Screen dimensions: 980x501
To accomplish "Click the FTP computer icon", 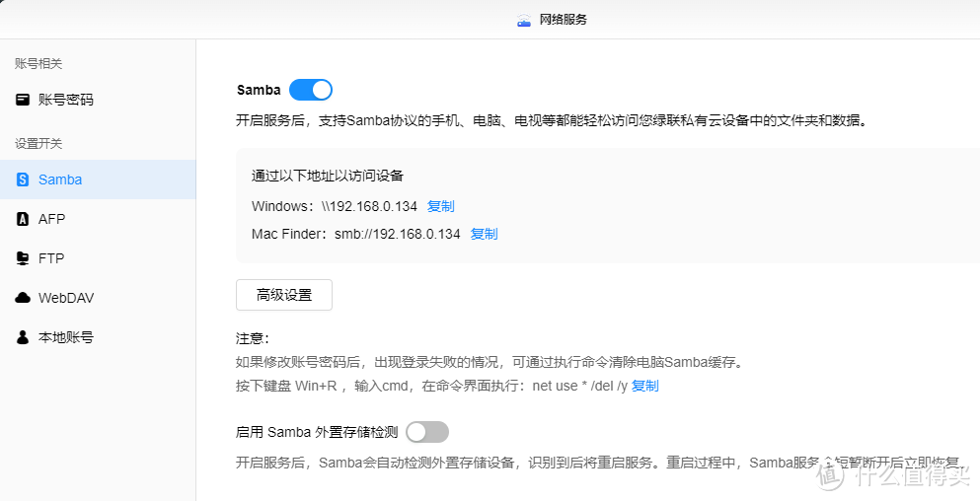I will (23, 258).
